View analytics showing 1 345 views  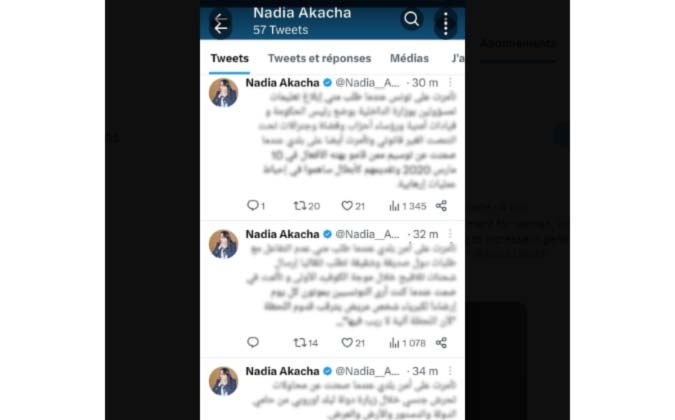pyautogui.click(x=407, y=206)
